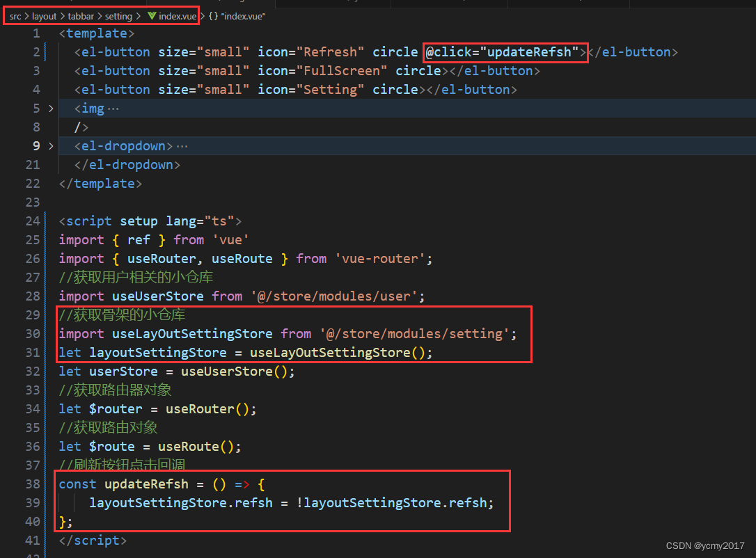Select the setting breadcrumb entry

[x=118, y=15]
